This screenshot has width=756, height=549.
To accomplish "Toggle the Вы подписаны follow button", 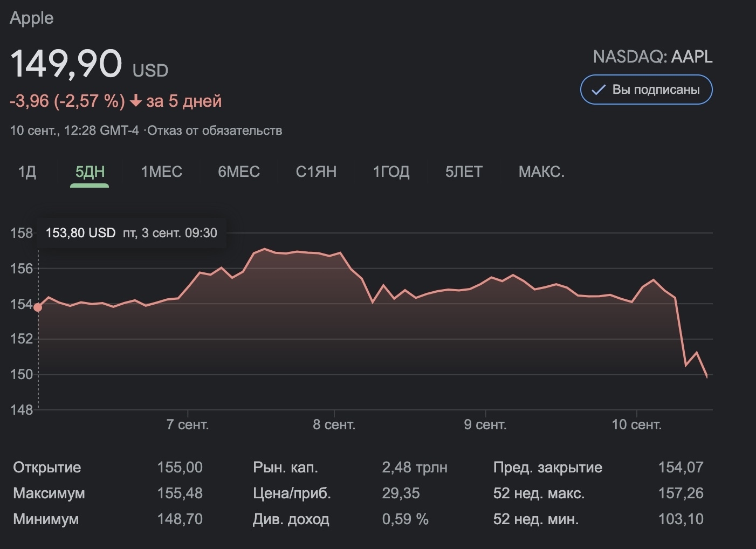I will coord(646,90).
